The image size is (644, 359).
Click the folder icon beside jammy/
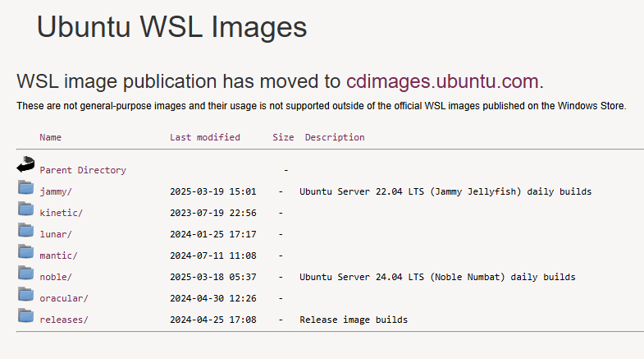tap(25, 188)
